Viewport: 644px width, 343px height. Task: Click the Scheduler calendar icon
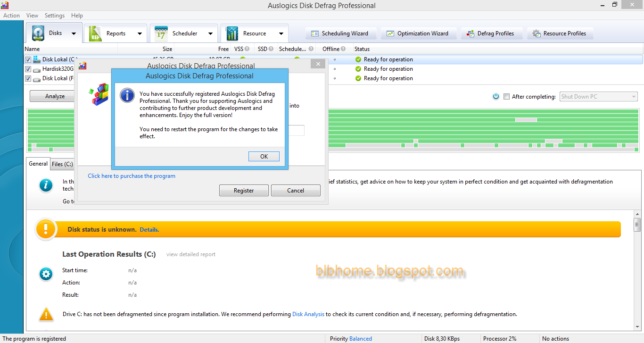point(160,33)
